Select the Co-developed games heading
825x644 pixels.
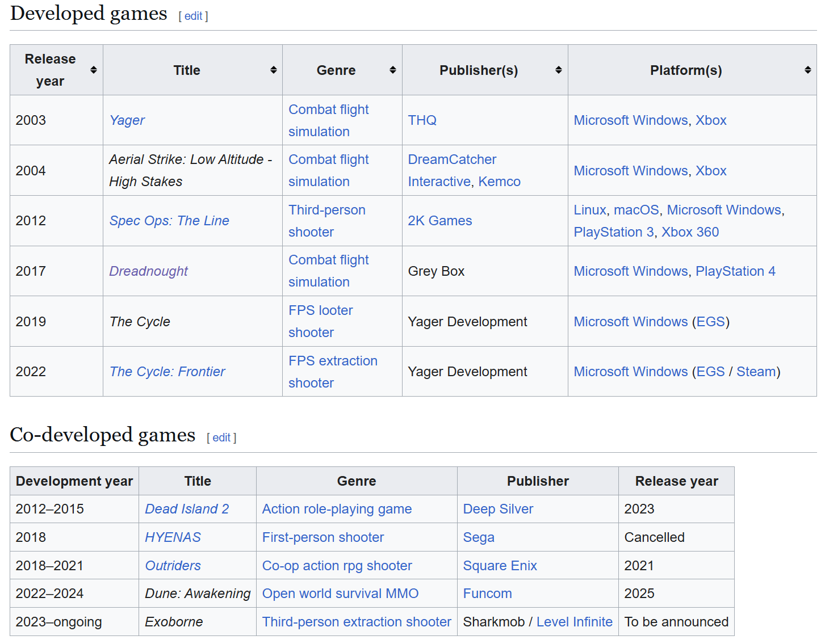[103, 435]
